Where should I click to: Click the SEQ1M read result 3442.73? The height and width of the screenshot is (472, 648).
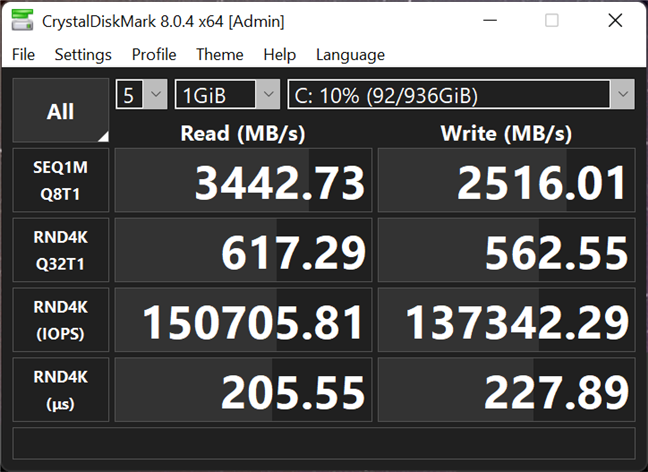(x=243, y=180)
